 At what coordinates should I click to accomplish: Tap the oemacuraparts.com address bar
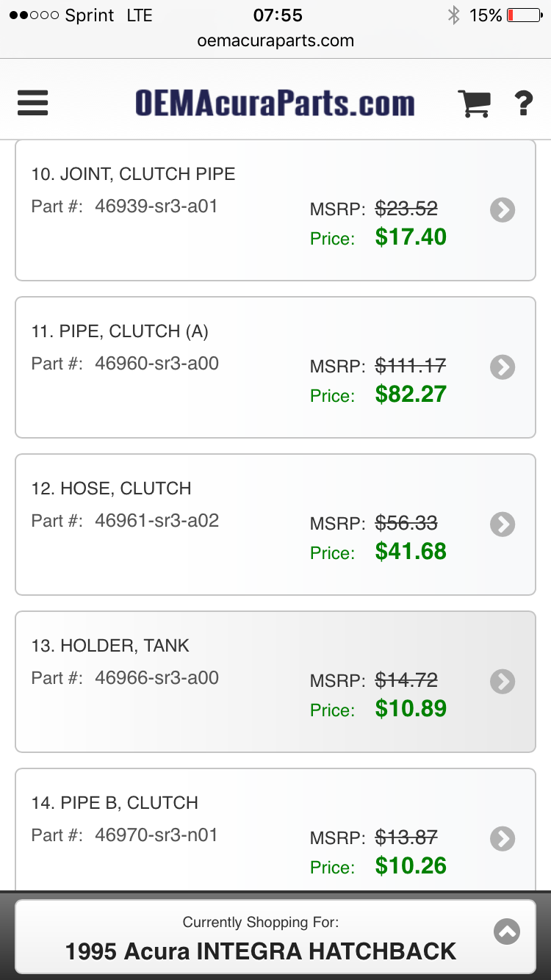pyautogui.click(x=275, y=41)
